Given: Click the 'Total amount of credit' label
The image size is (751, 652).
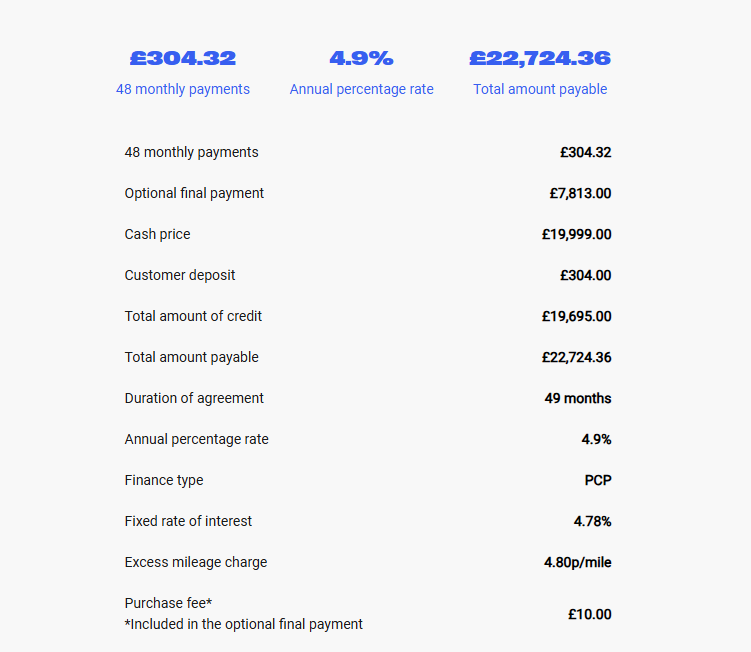Looking at the screenshot, I should click(x=193, y=316).
